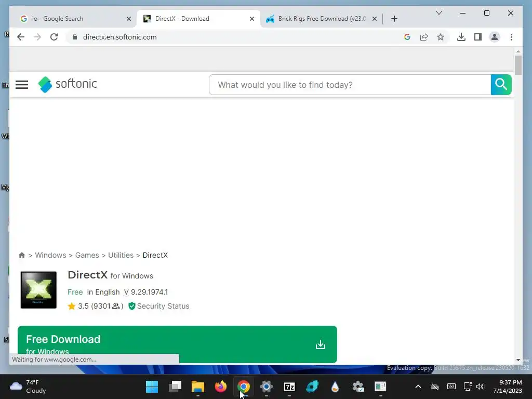Click the DirectX app thumbnail image
Screen dimensions: 532x399
[38, 290]
